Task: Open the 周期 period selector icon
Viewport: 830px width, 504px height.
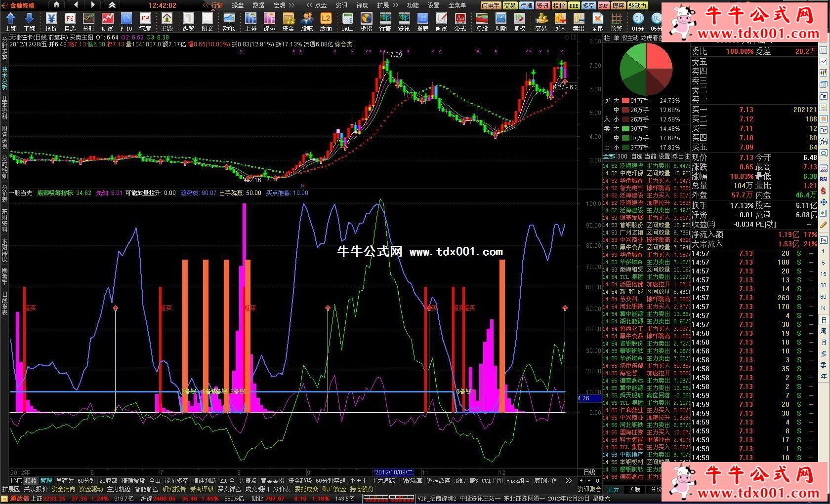Action: tap(500, 22)
